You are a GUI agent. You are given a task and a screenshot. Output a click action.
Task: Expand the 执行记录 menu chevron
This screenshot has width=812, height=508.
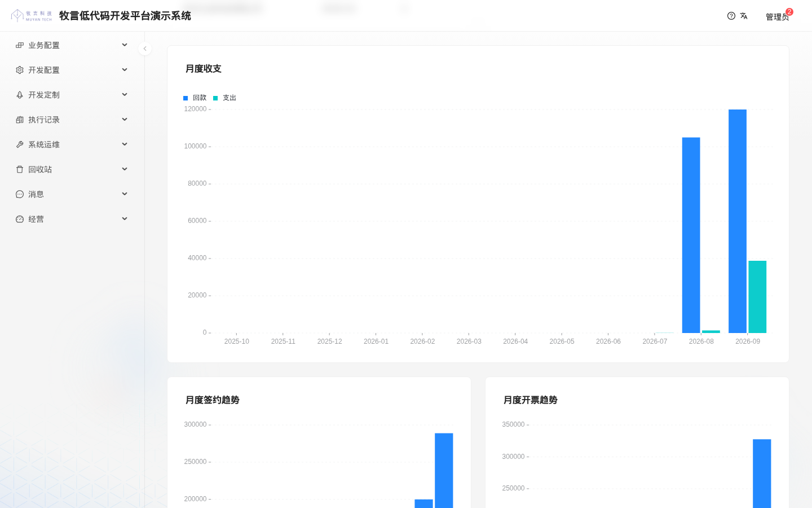[125, 120]
